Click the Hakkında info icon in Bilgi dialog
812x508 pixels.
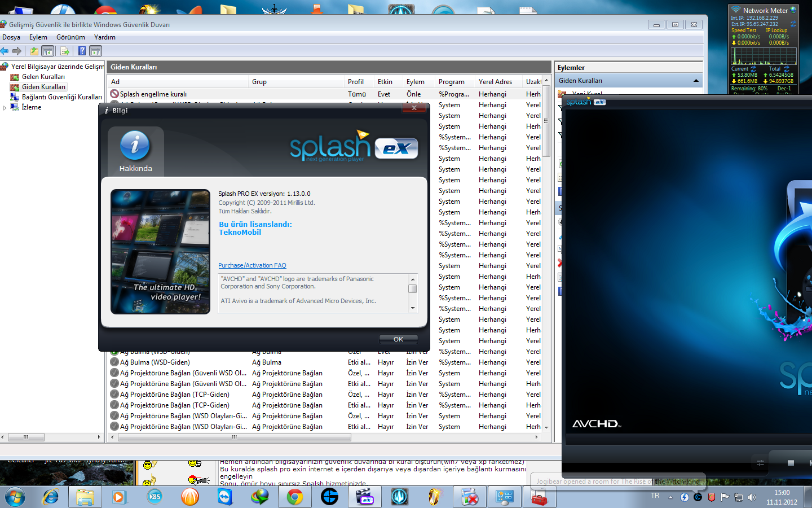pyautogui.click(x=135, y=146)
